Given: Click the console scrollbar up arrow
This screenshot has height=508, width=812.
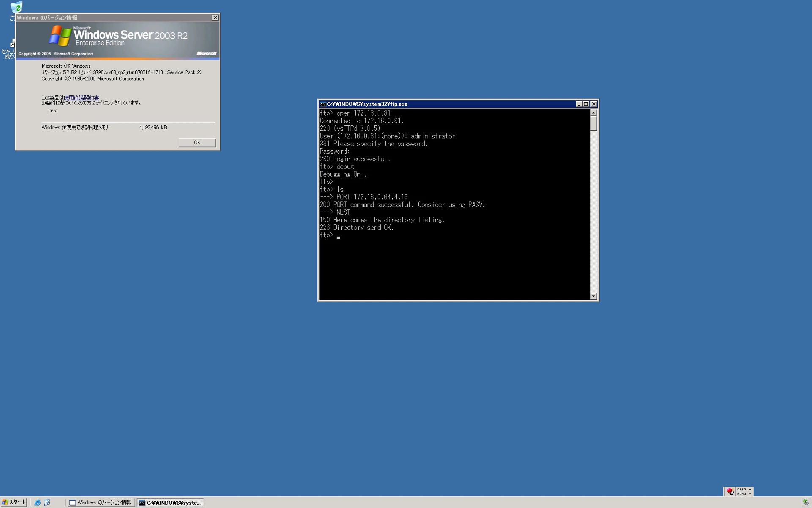Looking at the screenshot, I should click(x=594, y=113).
